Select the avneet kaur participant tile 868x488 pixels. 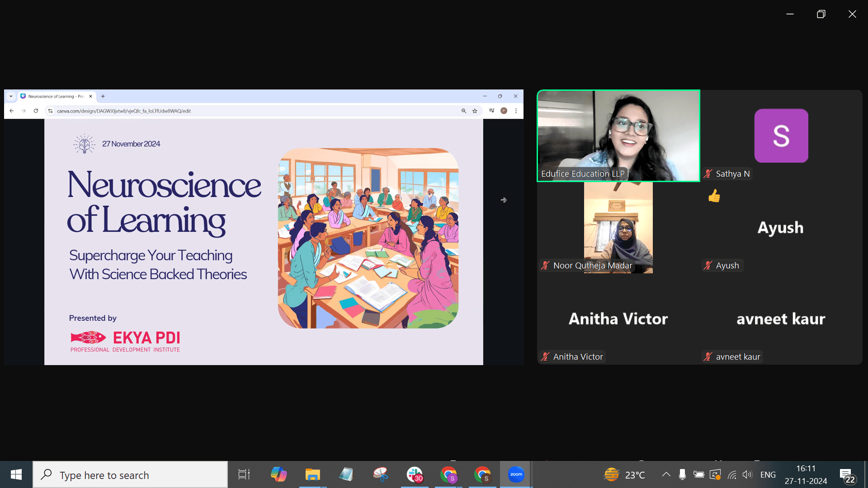tap(781, 319)
